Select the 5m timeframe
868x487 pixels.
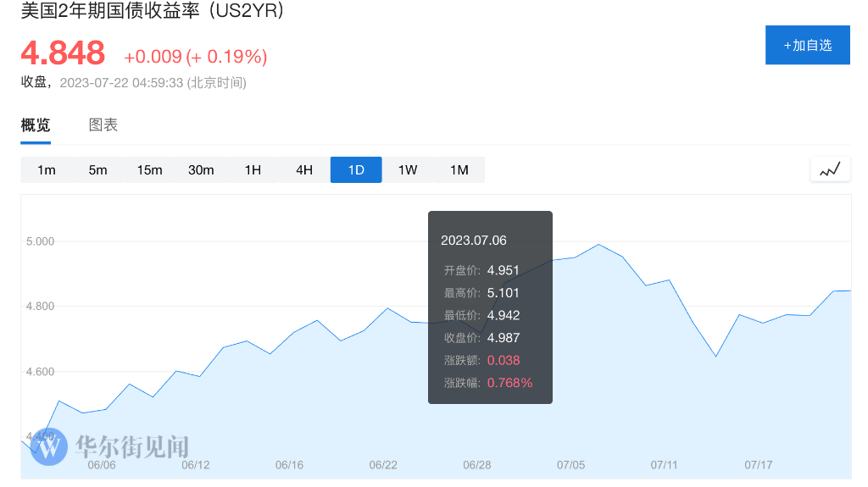tap(98, 170)
